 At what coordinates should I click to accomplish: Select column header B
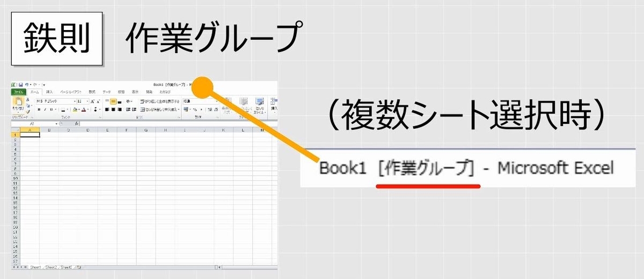pos(49,130)
